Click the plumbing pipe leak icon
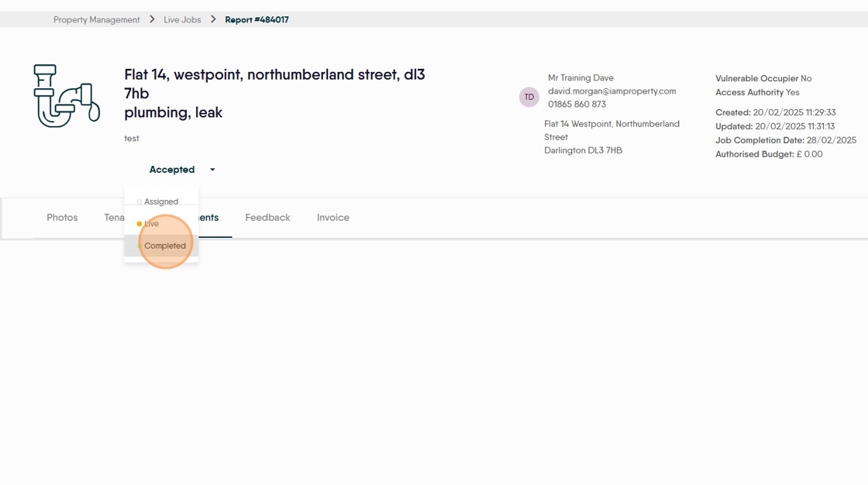This screenshot has height=485, width=868. pyautogui.click(x=67, y=96)
